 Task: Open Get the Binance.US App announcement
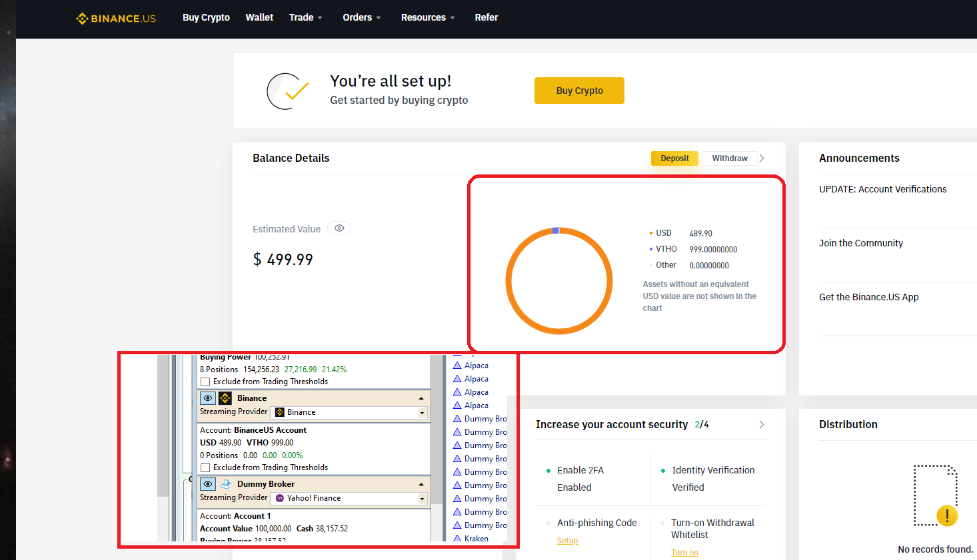tap(869, 297)
